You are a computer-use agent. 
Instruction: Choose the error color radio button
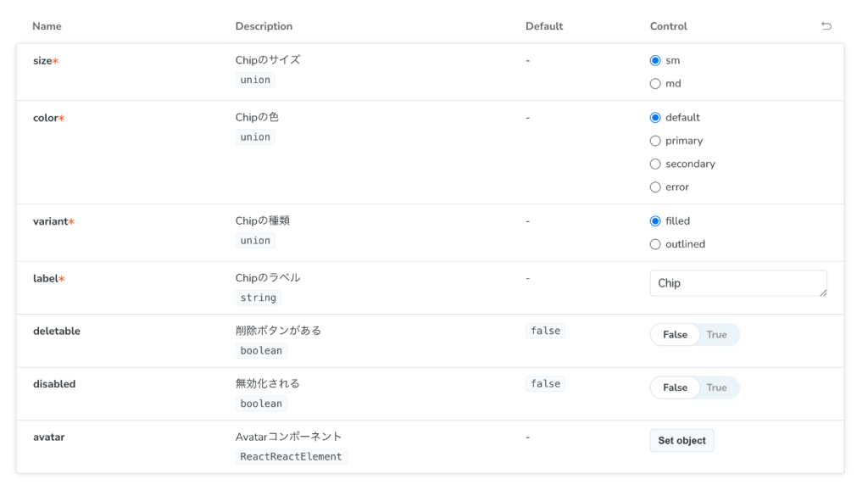pos(655,187)
